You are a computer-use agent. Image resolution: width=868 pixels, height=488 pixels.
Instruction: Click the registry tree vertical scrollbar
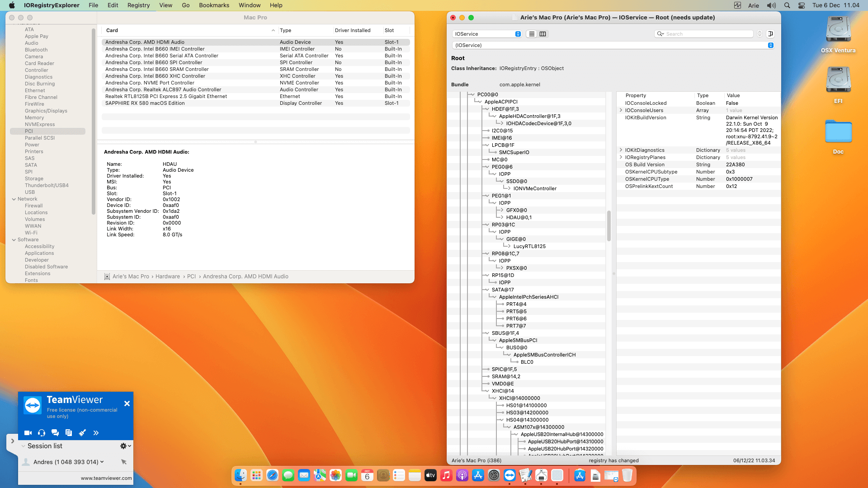[609, 226]
